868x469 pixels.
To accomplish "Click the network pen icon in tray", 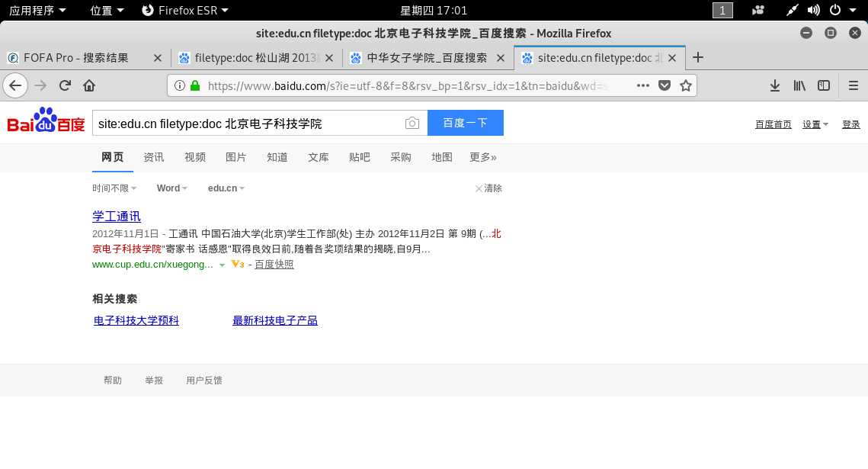I will (792, 10).
